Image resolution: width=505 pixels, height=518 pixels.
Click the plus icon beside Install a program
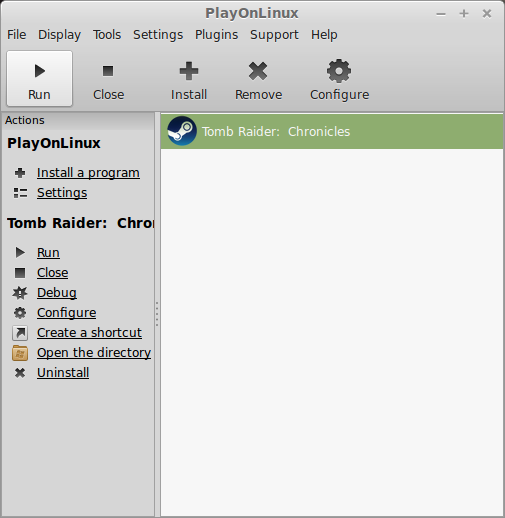(x=20, y=173)
